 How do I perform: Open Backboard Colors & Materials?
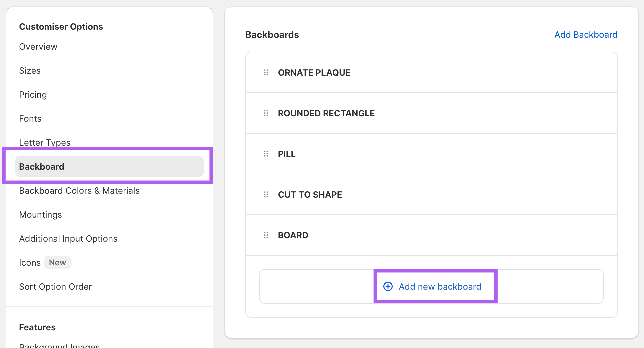[x=79, y=191]
